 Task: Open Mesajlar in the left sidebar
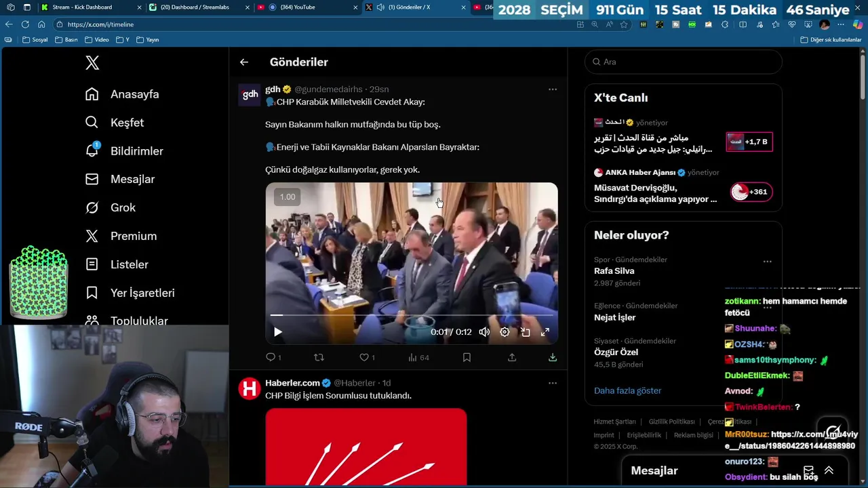pos(120,179)
